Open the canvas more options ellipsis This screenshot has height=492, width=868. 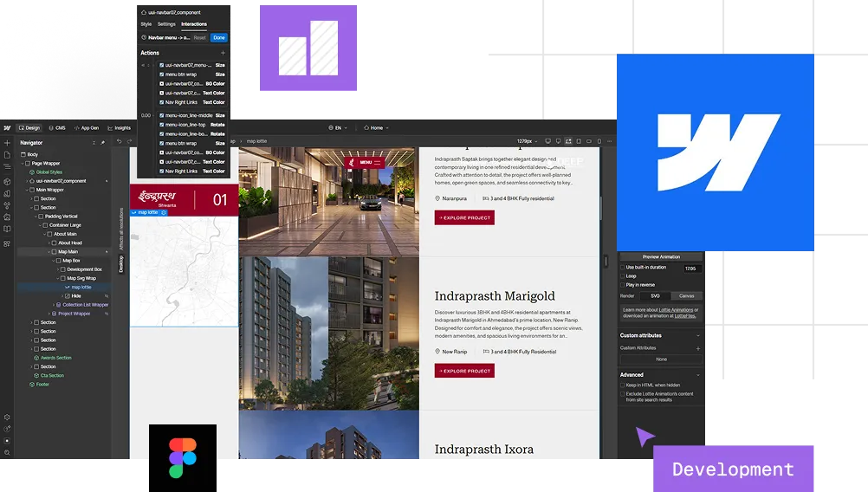610,141
